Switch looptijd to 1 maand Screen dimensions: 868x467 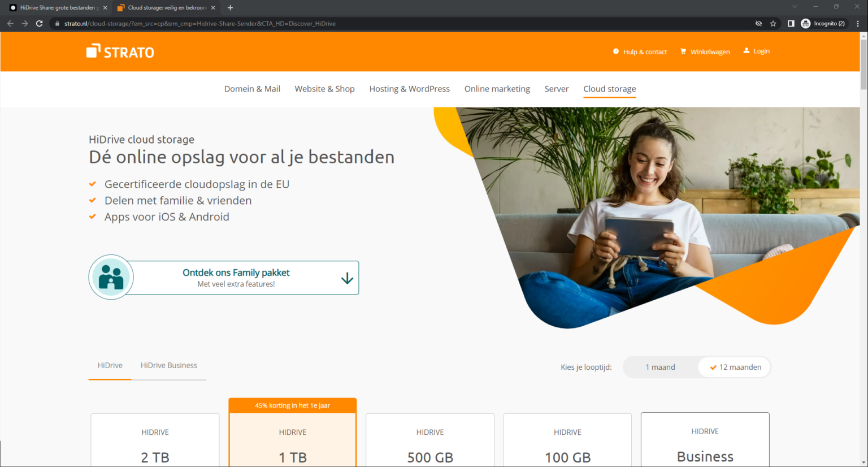(x=660, y=366)
